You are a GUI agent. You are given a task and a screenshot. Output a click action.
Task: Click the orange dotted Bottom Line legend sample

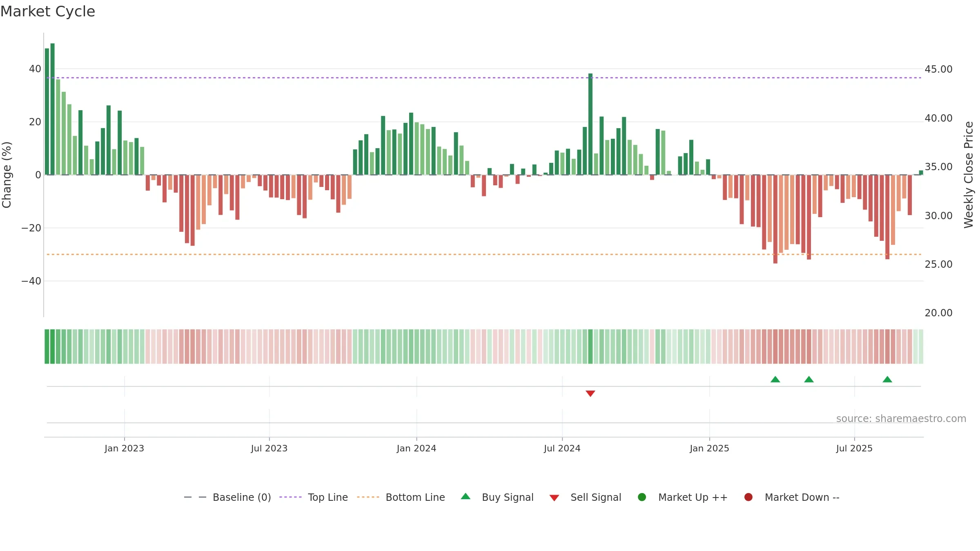pyautogui.click(x=368, y=497)
